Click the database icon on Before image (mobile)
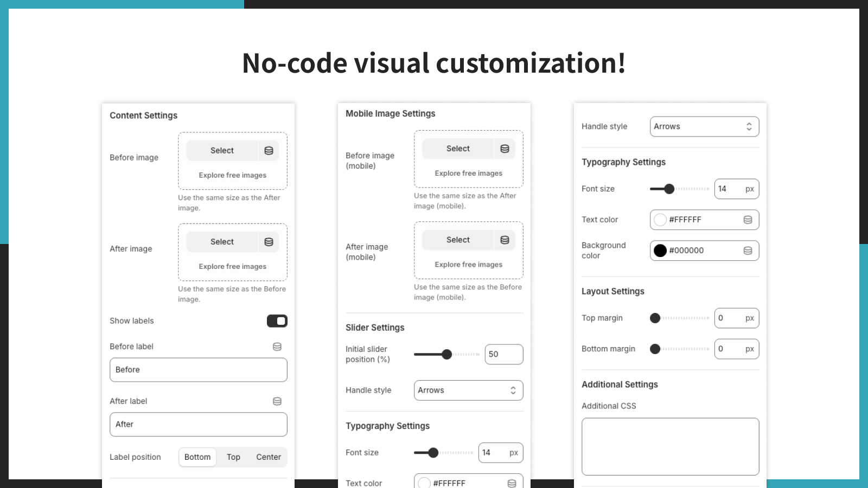 (x=505, y=148)
